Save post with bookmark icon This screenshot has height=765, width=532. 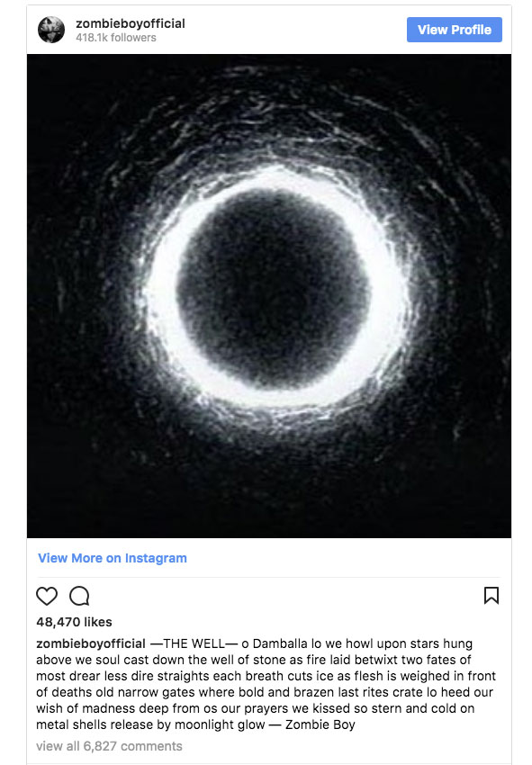[491, 595]
